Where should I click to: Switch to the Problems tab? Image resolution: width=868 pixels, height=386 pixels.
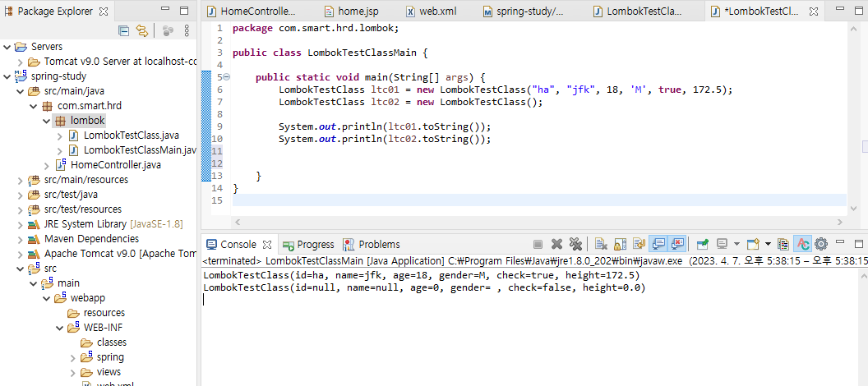point(372,245)
